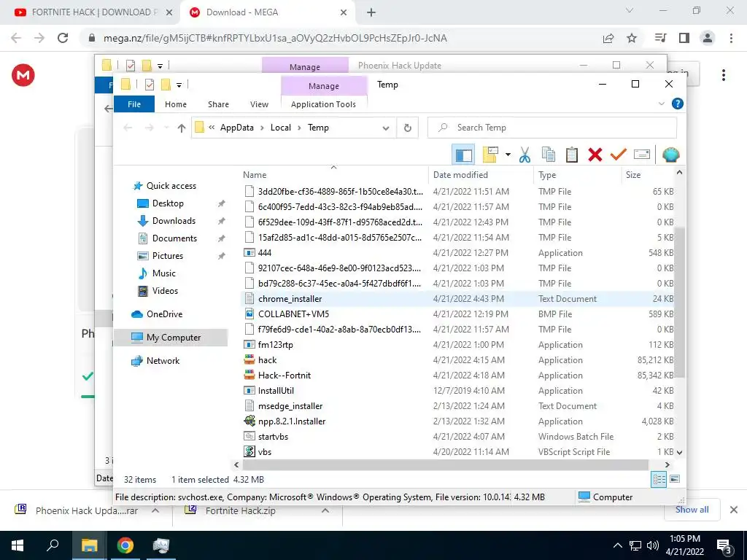
Task: Open the File ribbon tab
Action: click(134, 104)
